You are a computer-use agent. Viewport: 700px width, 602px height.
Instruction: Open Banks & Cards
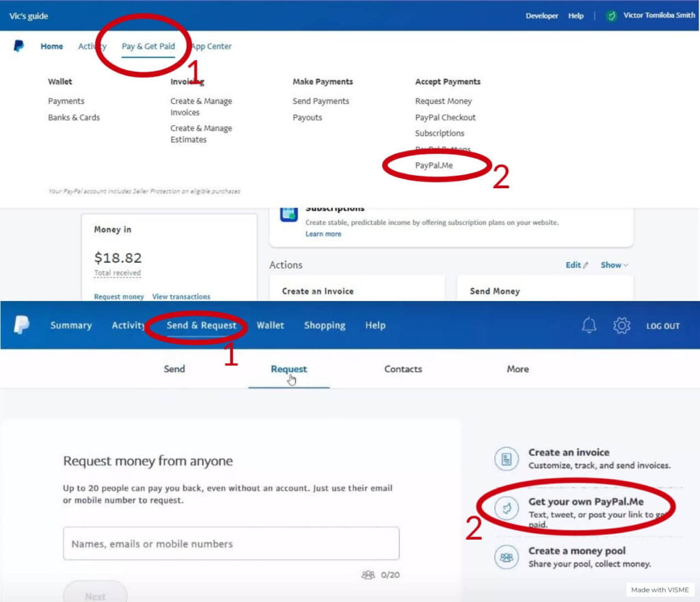74,118
